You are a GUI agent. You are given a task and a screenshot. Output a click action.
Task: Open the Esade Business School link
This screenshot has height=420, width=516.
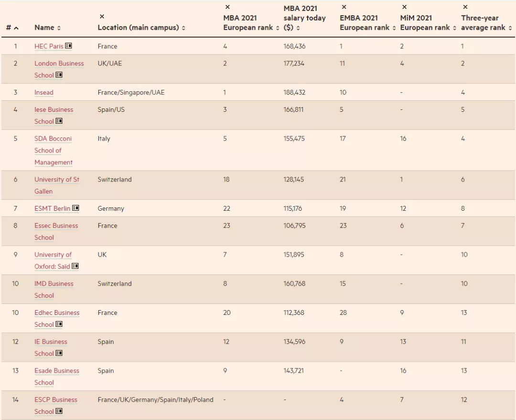tap(56, 371)
